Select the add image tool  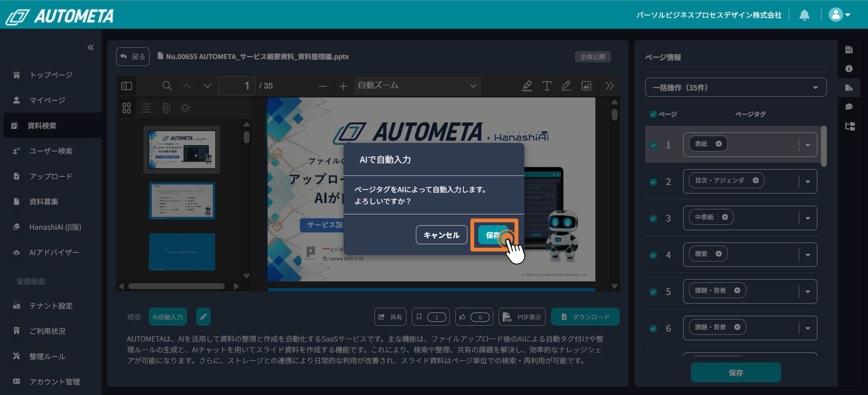tap(586, 86)
